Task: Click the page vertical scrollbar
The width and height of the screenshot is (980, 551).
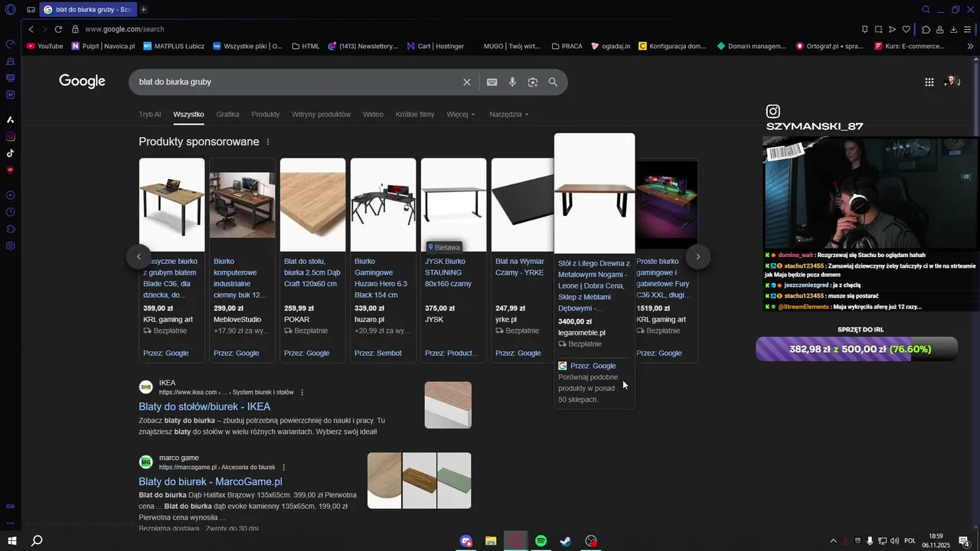Action: (976, 291)
